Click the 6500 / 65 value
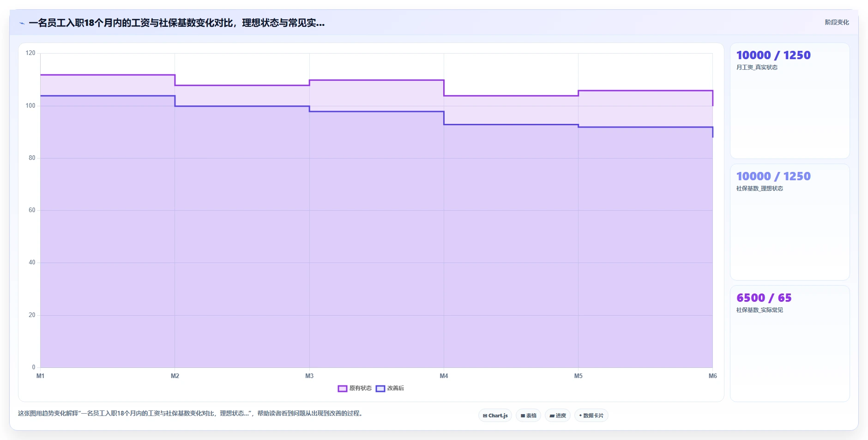Screen dimensions: 868x440 coord(764,298)
